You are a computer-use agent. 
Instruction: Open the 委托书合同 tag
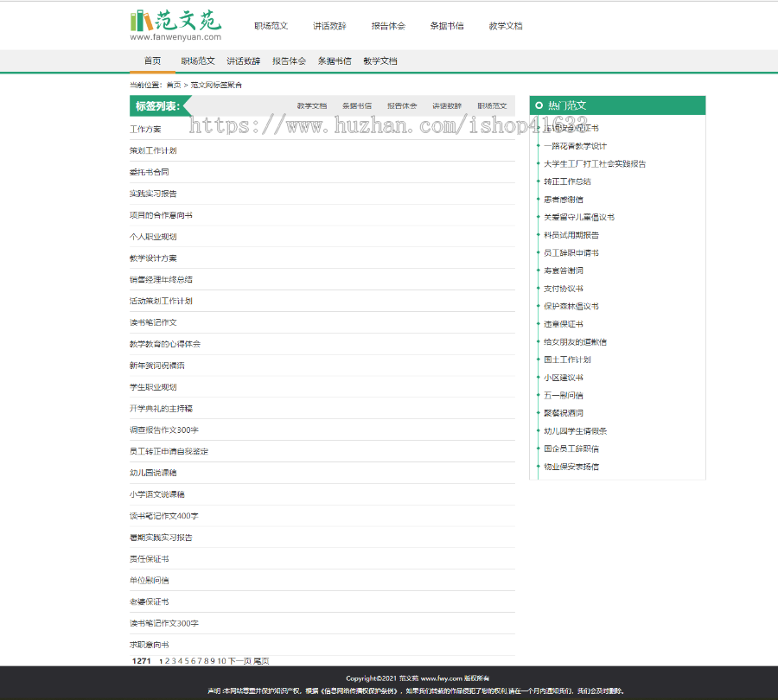point(150,172)
